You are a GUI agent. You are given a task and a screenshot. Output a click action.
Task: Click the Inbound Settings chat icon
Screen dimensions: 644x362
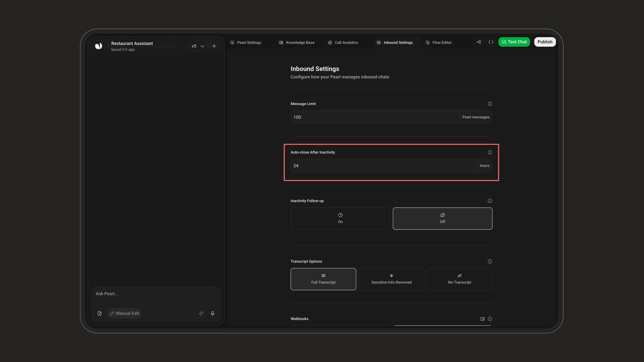click(379, 42)
